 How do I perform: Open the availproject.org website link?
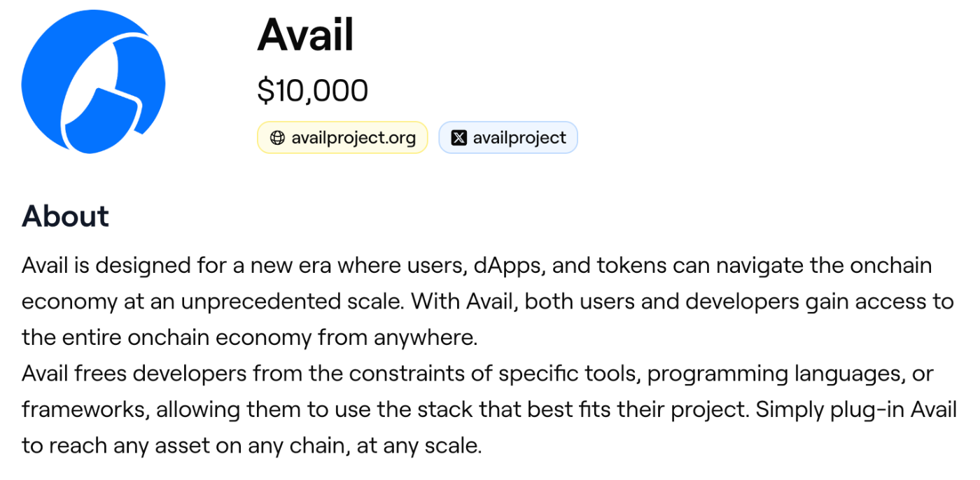tap(342, 138)
